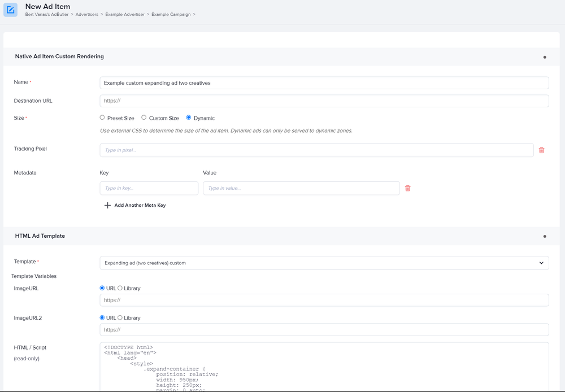Click the New Ad Item page title
Image resolution: width=565 pixels, height=392 pixels.
[47, 6]
